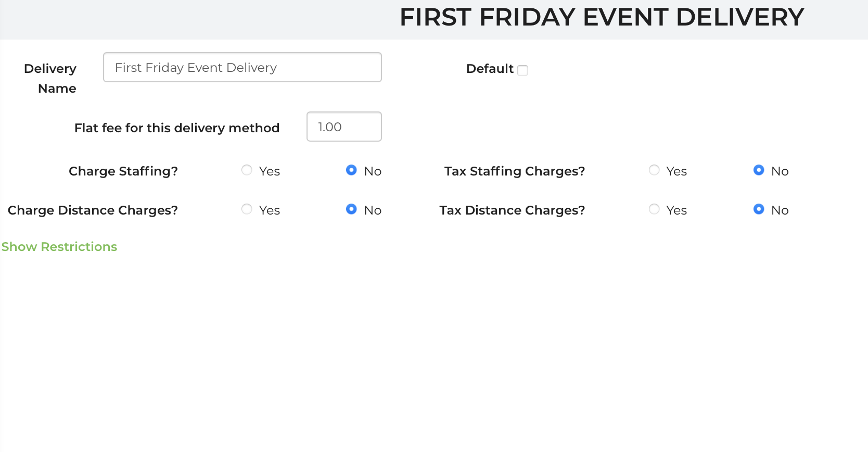
Task: Select No for Charge Distance Charges
Action: point(351,209)
